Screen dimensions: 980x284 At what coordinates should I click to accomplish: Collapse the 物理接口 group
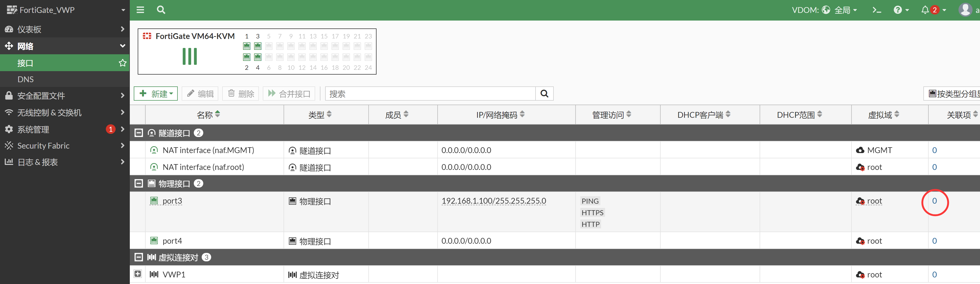click(139, 184)
